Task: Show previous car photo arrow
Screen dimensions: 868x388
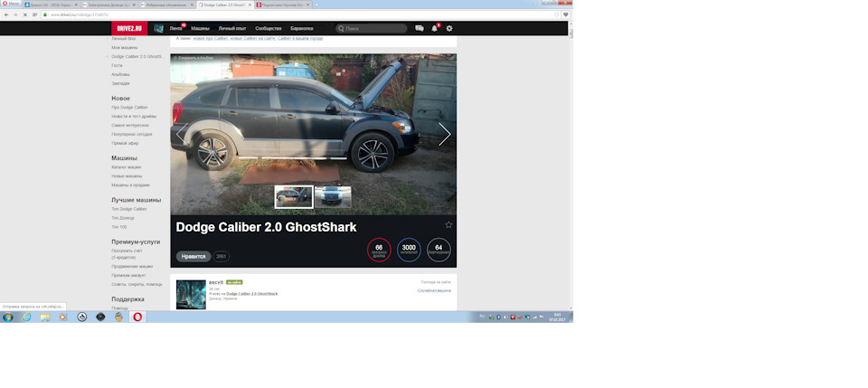Action: (182, 134)
